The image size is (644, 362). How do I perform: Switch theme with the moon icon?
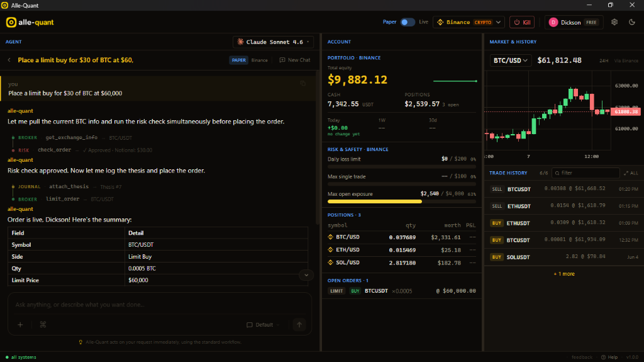[x=632, y=22]
